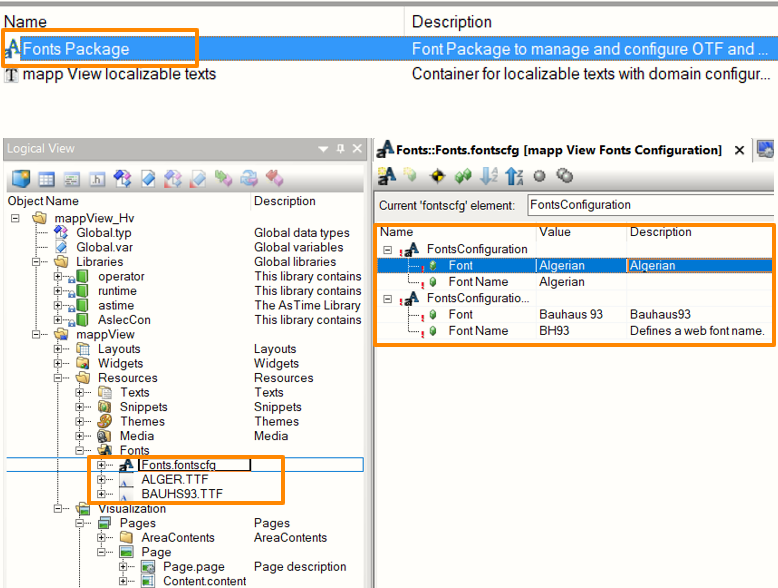The height and width of the screenshot is (588, 778).
Task: Select the Font row with value Algerian
Action: [x=575, y=265]
